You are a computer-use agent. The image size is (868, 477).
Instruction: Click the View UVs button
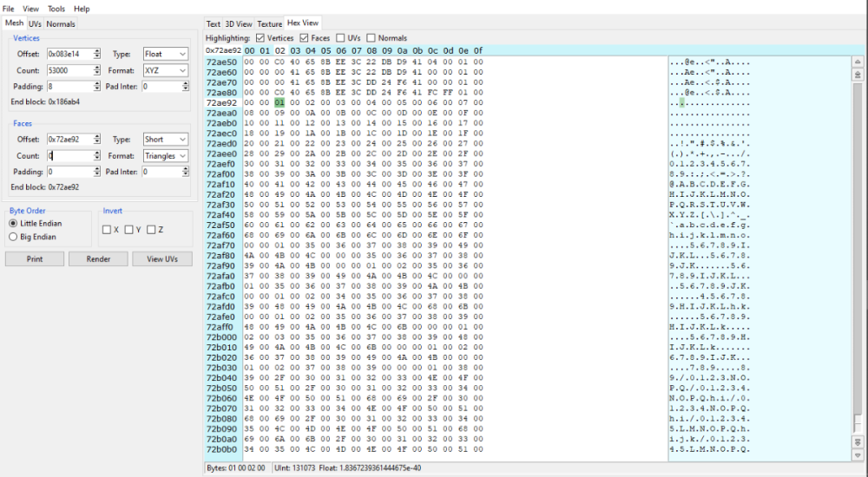pos(161,259)
